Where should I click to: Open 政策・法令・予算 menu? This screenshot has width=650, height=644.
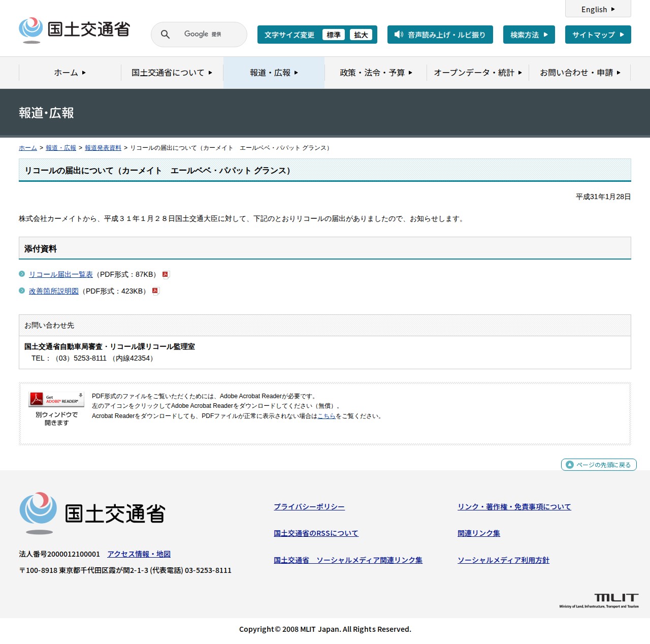click(x=376, y=73)
